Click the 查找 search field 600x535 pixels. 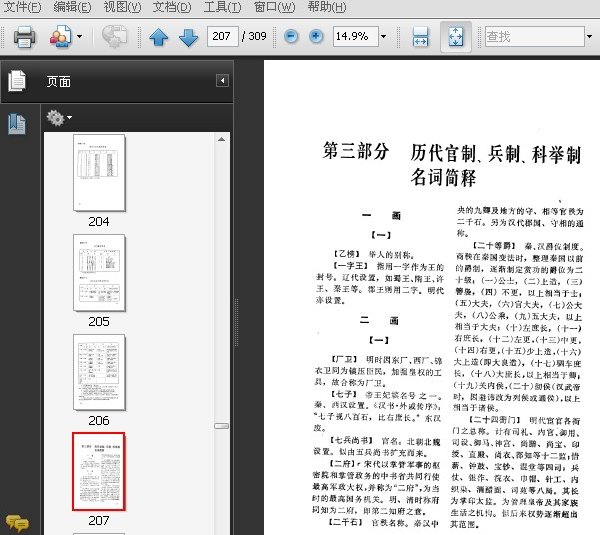pyautogui.click(x=535, y=36)
